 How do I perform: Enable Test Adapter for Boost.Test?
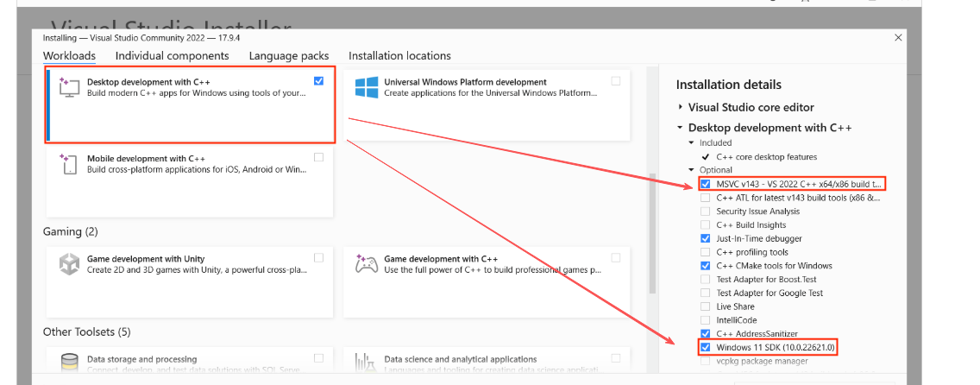(x=706, y=280)
